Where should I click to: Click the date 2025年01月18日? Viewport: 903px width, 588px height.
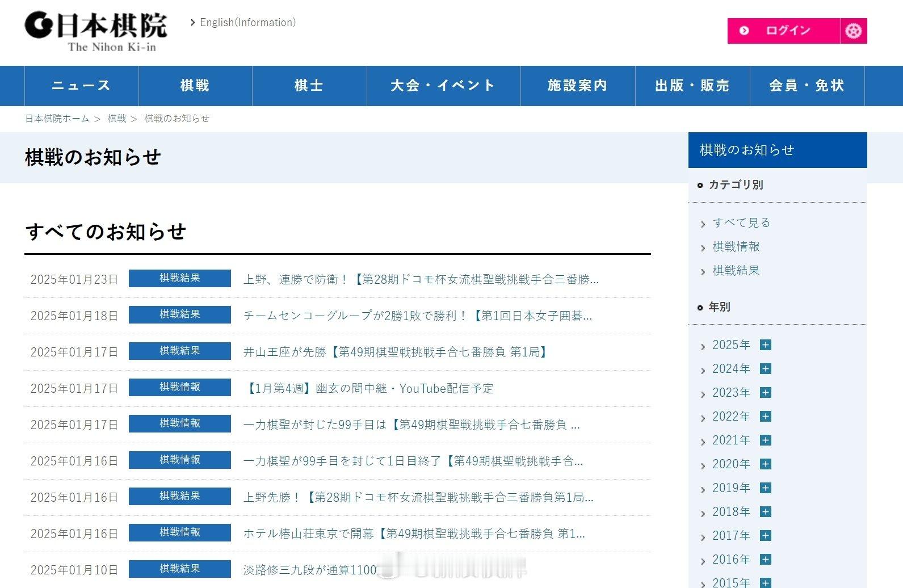(74, 316)
